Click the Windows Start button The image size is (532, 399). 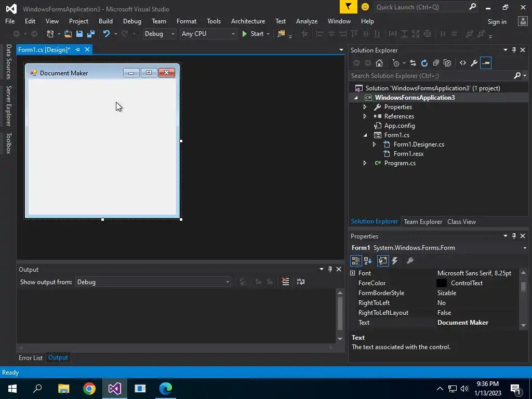pos(12,389)
